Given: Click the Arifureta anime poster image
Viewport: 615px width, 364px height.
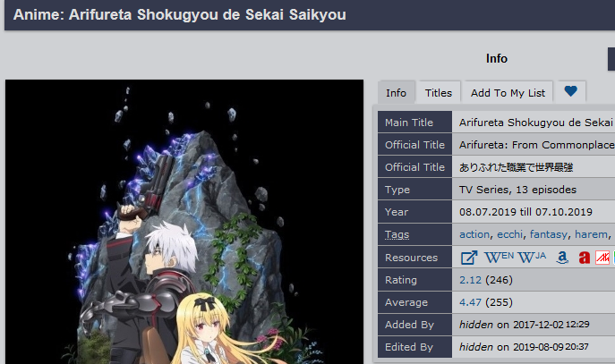Looking at the screenshot, I should click(x=184, y=222).
